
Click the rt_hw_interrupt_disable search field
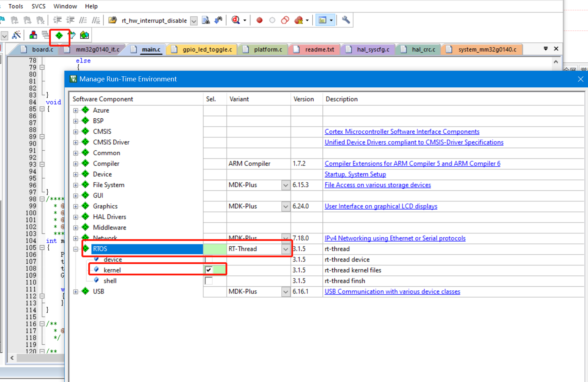tap(154, 21)
